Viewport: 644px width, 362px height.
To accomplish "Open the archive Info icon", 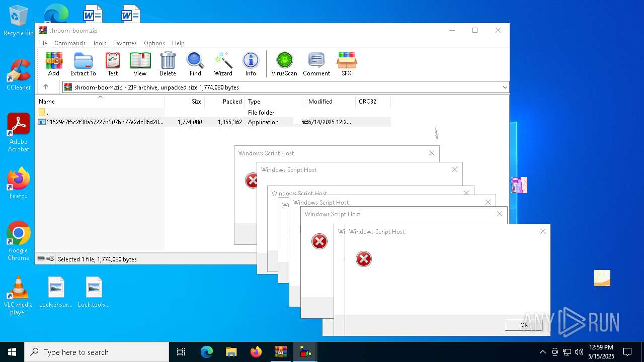I will 251,64.
